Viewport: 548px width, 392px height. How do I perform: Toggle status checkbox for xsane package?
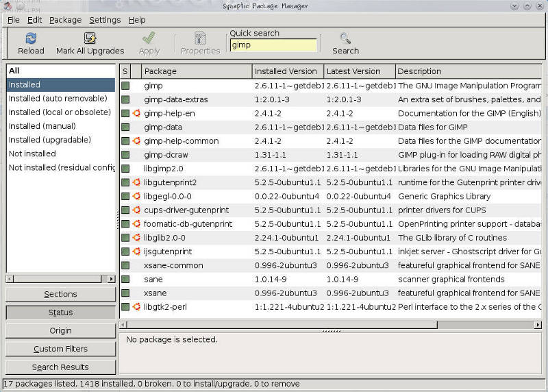coord(125,293)
